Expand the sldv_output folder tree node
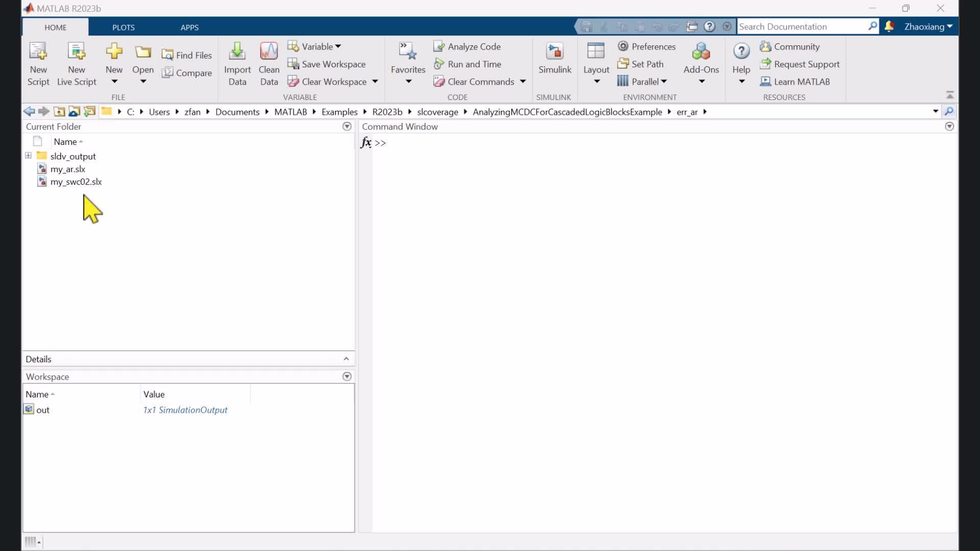980x551 pixels. pyautogui.click(x=29, y=156)
